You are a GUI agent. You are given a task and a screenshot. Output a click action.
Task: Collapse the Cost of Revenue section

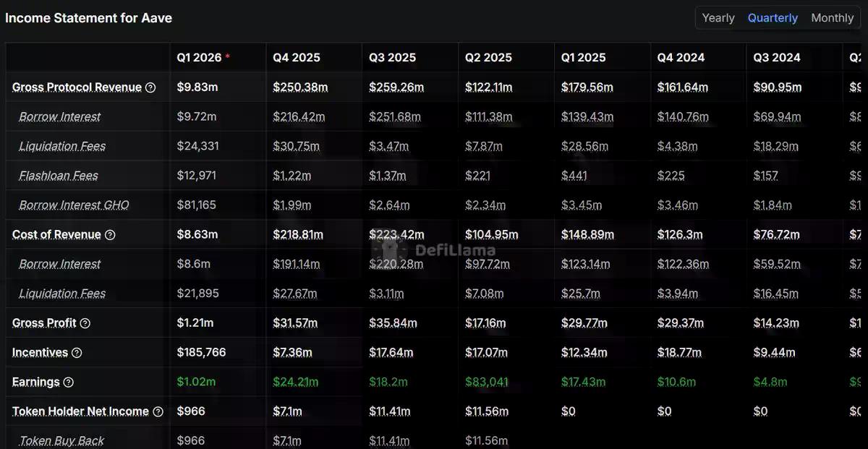pos(56,235)
